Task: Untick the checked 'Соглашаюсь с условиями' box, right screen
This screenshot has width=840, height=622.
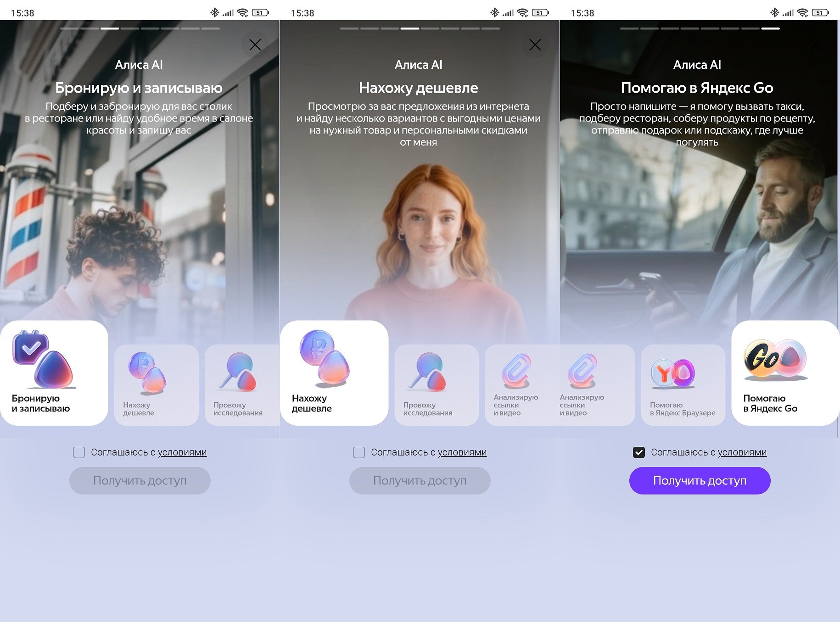Action: pos(639,452)
